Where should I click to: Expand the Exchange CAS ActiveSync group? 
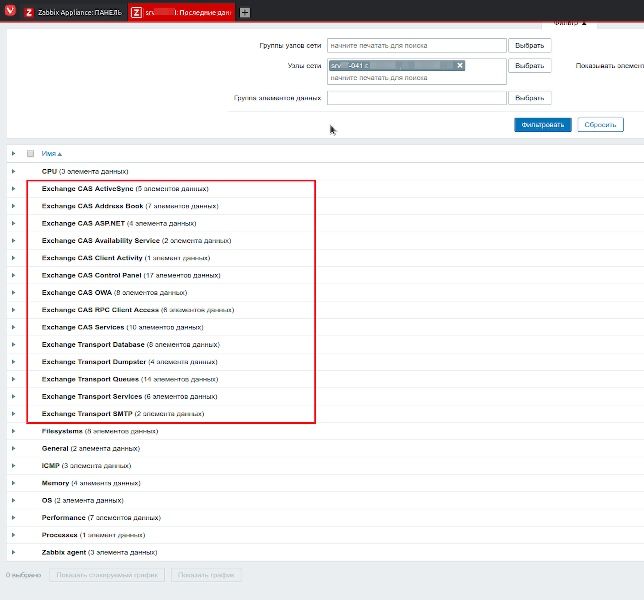click(14, 189)
